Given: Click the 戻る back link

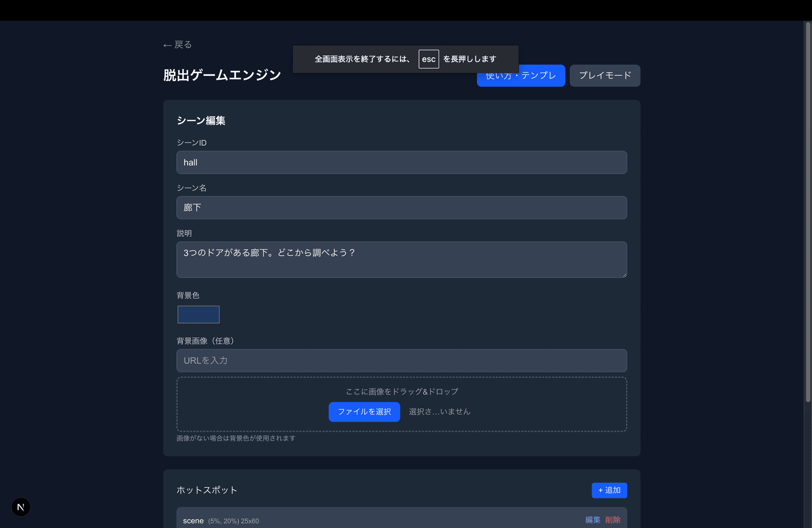Looking at the screenshot, I should (178, 45).
